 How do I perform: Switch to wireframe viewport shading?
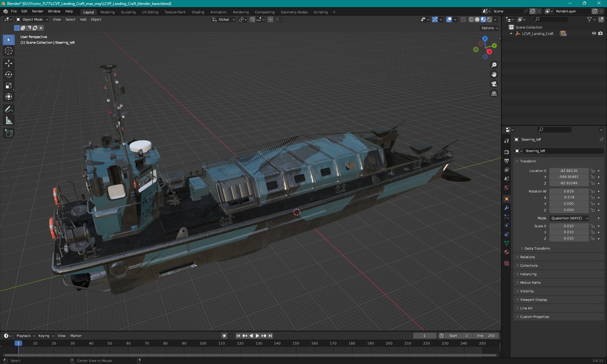[471, 20]
